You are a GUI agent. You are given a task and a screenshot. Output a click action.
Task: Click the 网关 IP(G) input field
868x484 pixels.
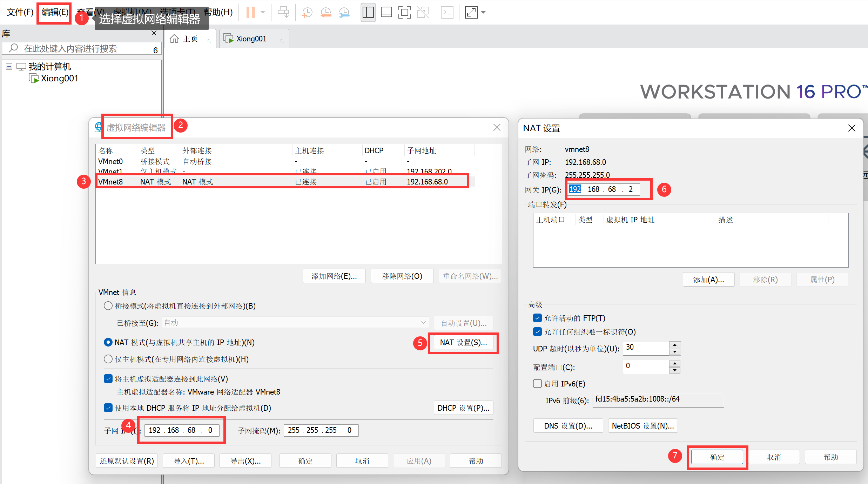604,189
